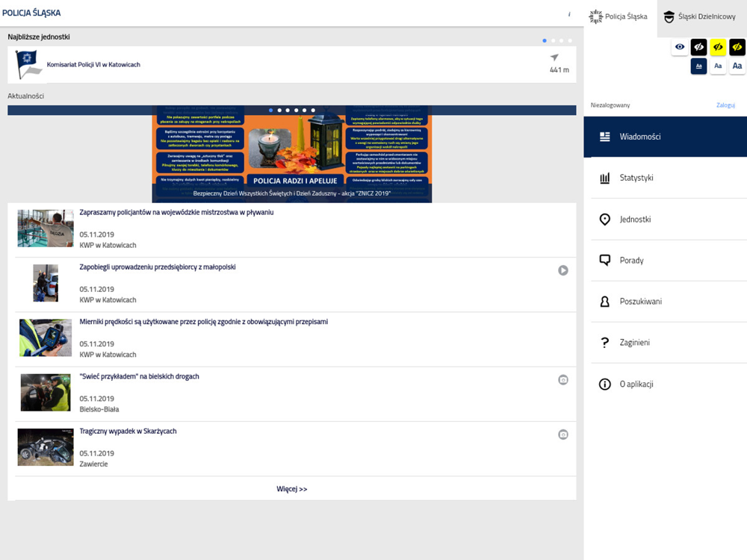Click the Porady speech bubble icon

tap(604, 261)
